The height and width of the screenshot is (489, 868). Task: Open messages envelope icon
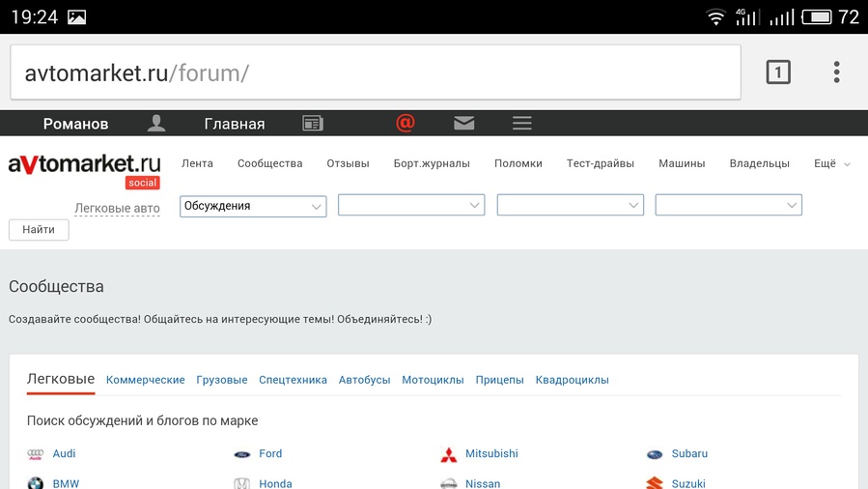point(463,123)
